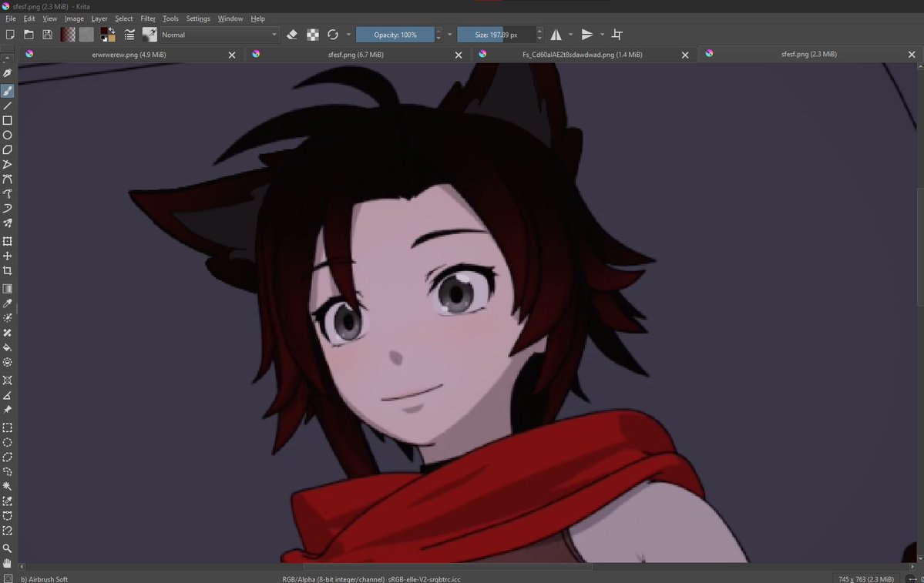924x583 pixels.
Task: Adjust the Opacity 100% slider
Action: point(395,35)
